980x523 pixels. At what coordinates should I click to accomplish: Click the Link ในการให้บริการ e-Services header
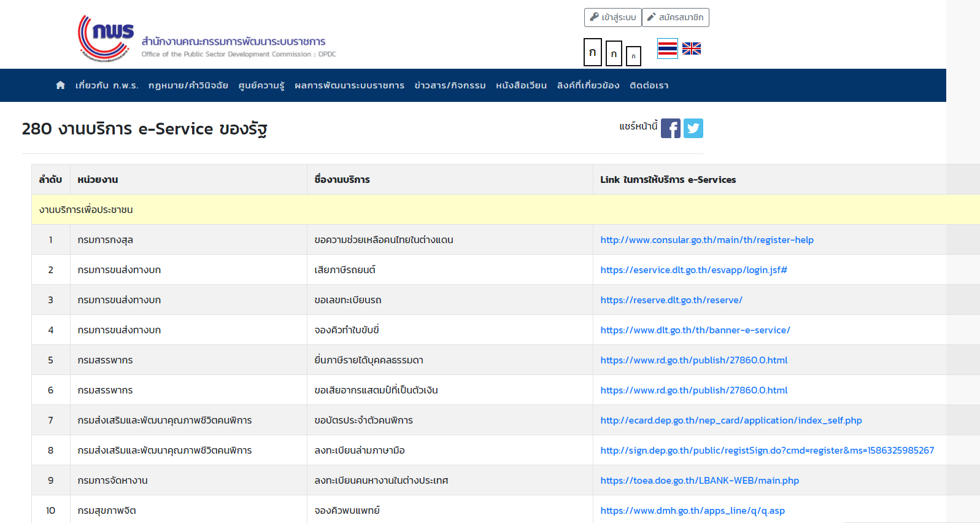tap(786, 180)
